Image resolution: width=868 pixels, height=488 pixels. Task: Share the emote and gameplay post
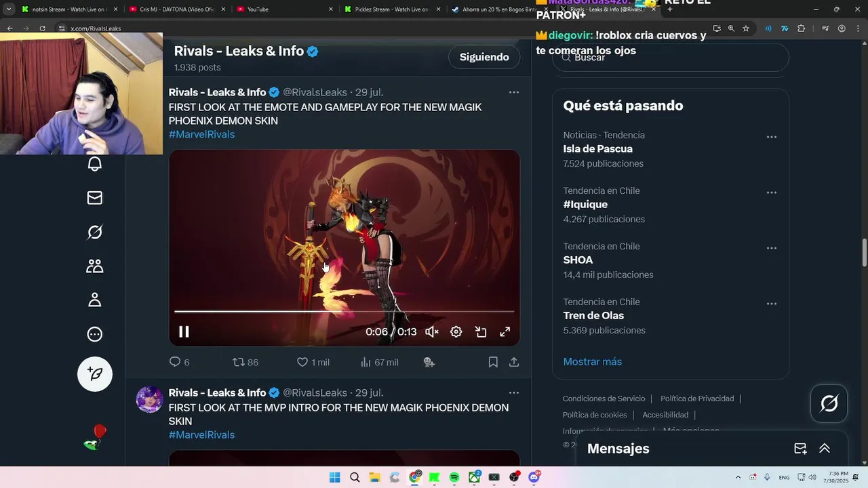pos(514,363)
